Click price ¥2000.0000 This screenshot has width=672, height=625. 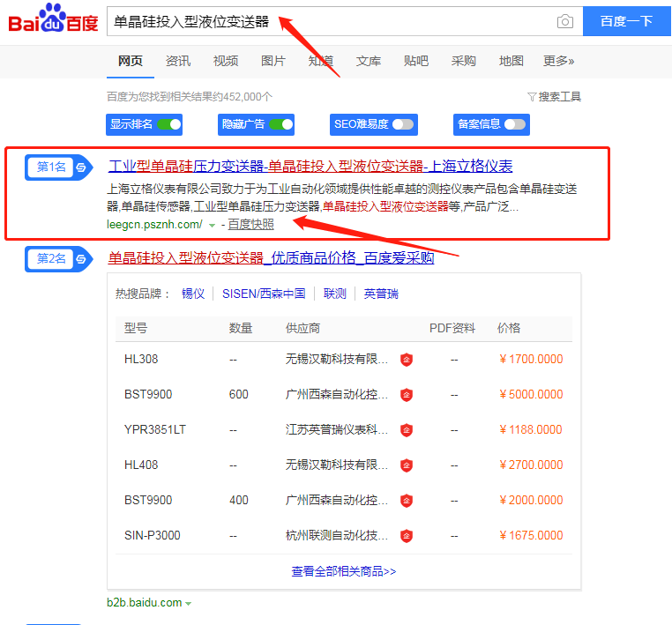(531, 500)
